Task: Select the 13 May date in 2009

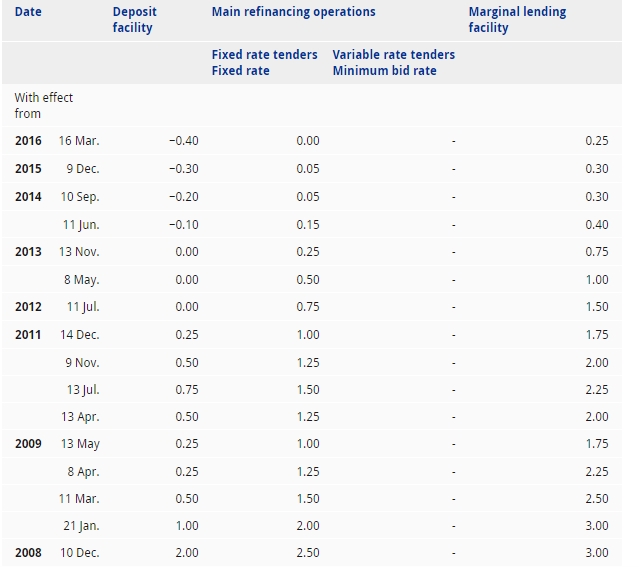Action: point(80,443)
